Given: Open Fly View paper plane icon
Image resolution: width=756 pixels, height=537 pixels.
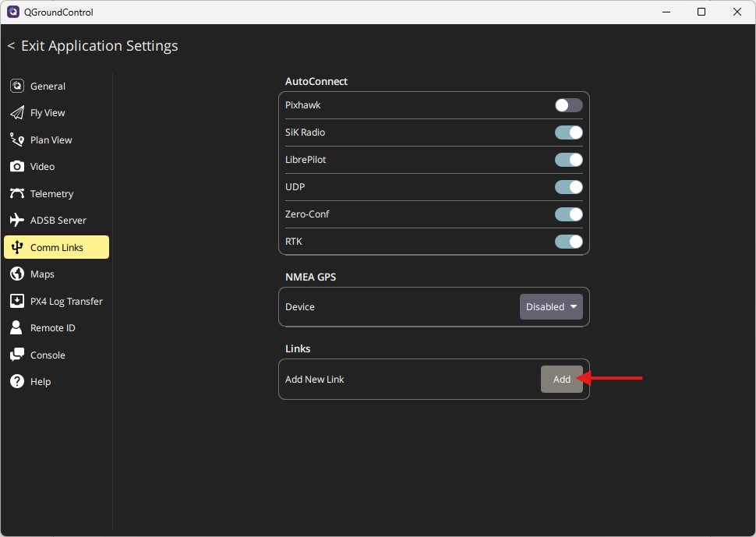Looking at the screenshot, I should click(17, 113).
